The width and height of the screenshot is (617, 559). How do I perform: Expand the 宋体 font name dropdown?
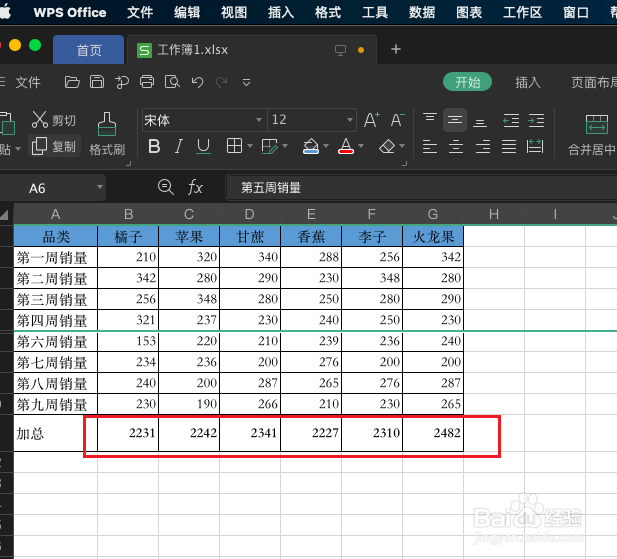259,120
